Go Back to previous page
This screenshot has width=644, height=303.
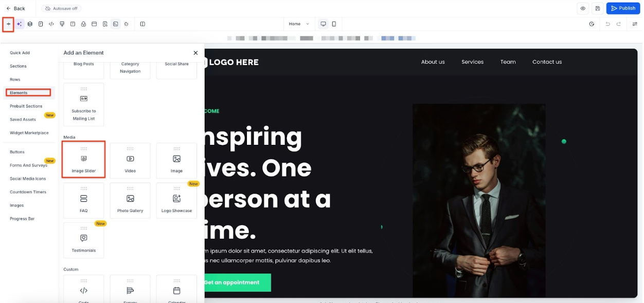pyautogui.click(x=15, y=8)
